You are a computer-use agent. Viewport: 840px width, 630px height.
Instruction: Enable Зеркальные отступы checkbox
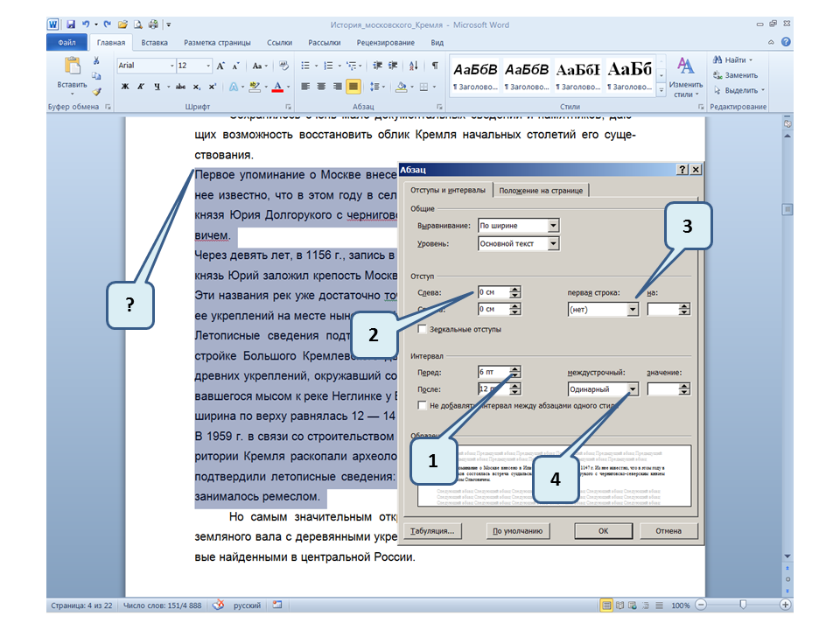pos(423,329)
